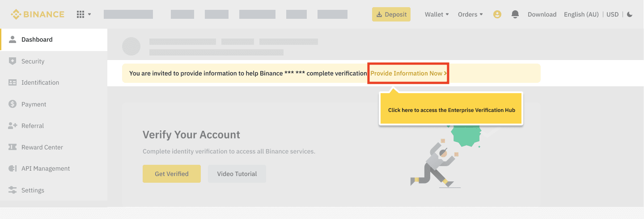The height and width of the screenshot is (219, 644).
Task: Toggle dark mode moon icon
Action: coord(630,14)
